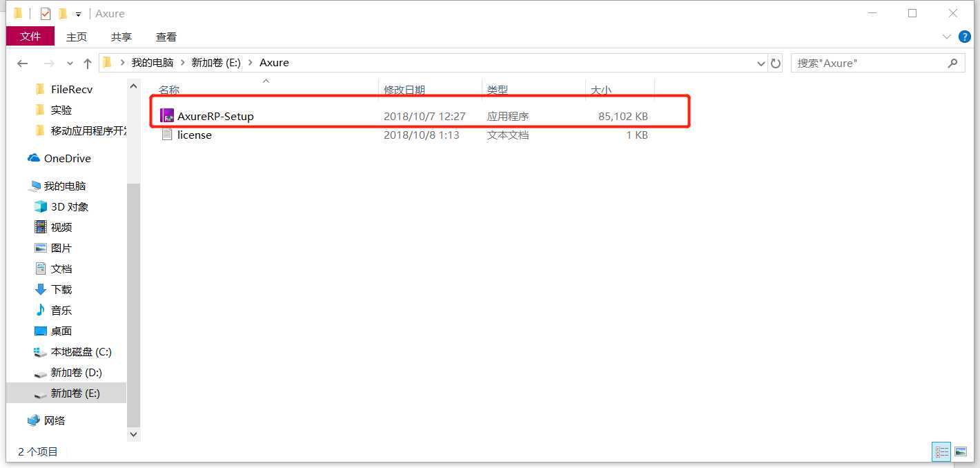
Task: Select the AxureRP-Setup application icon
Action: (166, 115)
